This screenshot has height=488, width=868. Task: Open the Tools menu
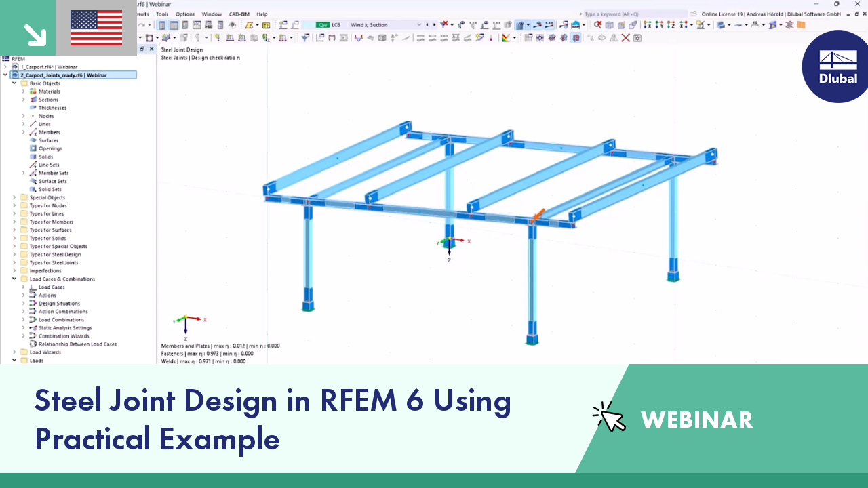(162, 14)
